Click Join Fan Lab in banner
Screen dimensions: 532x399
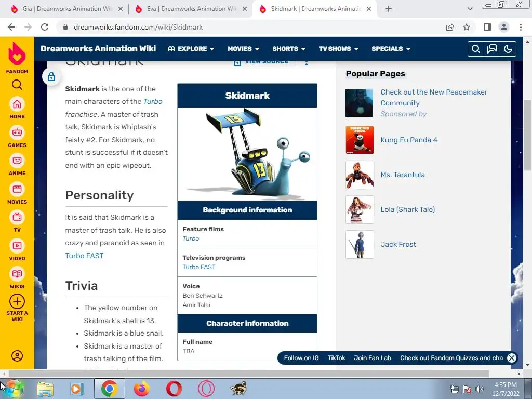pyautogui.click(x=373, y=358)
